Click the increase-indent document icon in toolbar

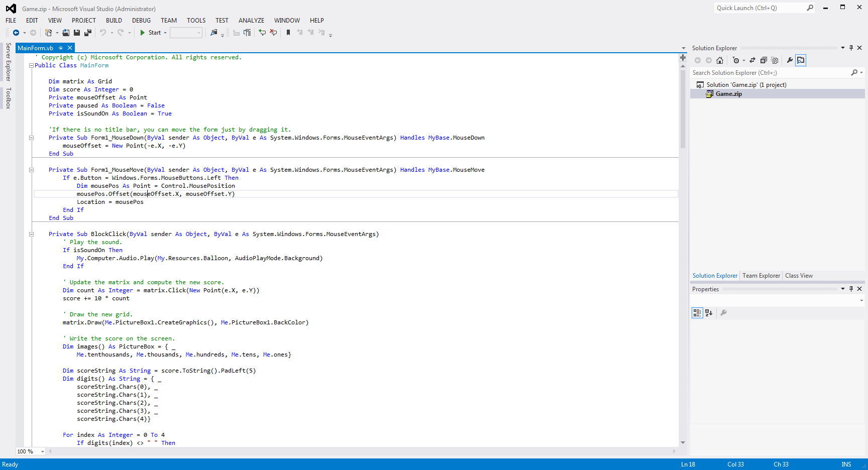pos(247,33)
